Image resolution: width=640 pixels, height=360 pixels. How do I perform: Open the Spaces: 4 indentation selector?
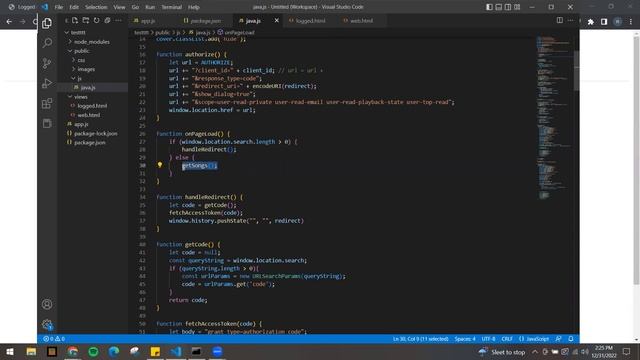(x=465, y=339)
